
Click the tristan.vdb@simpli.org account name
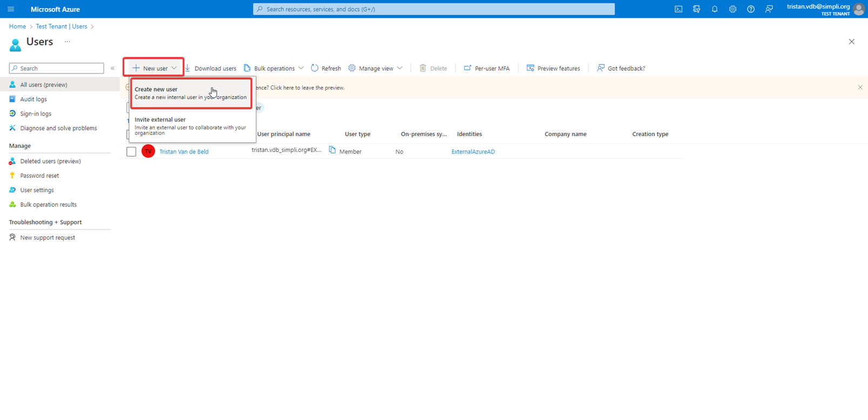click(818, 6)
